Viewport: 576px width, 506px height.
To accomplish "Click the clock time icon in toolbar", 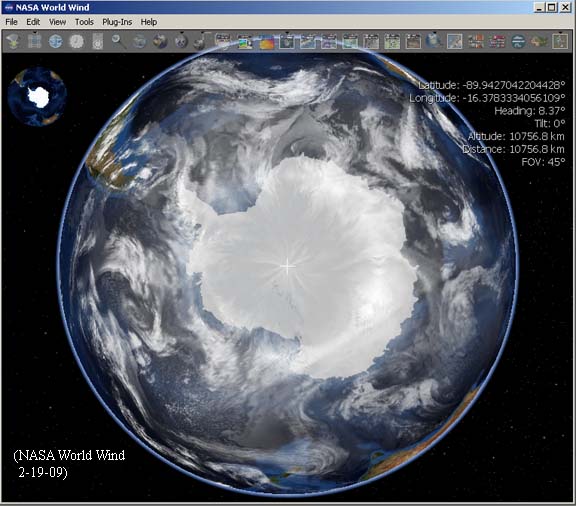I will (77, 42).
